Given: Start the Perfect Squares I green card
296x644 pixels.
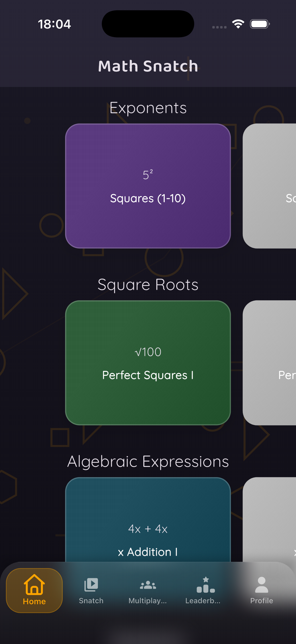Looking at the screenshot, I should click(x=148, y=363).
